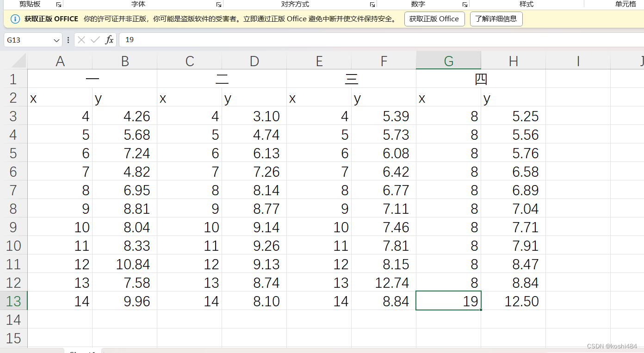Screen dimensions: 644x353
Task: Open the 对齐方式 alignment dialog launcher
Action: [372, 4]
